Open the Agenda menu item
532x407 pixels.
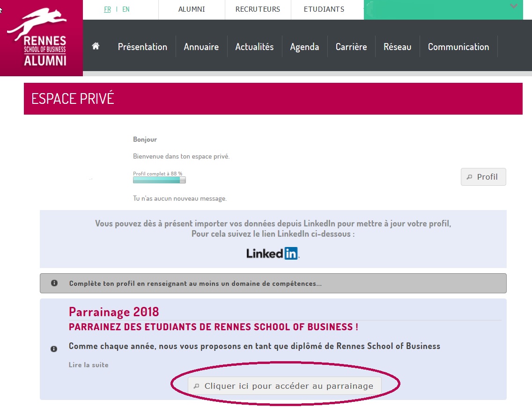pos(304,47)
